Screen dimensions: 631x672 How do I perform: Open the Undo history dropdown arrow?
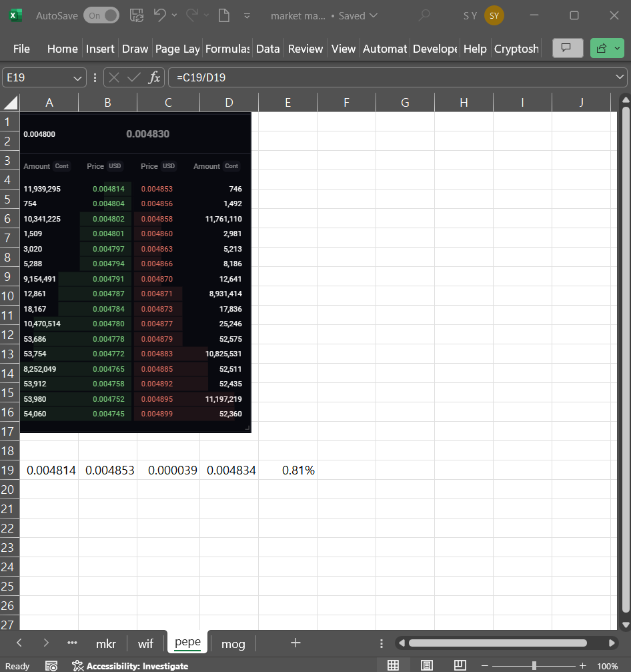[174, 16]
